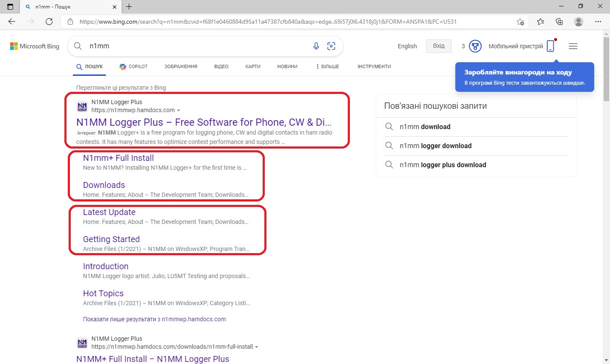Expand dropdown arrow after n1mm-full-install URL
Screen dimensions: 610x364
coord(257,347)
